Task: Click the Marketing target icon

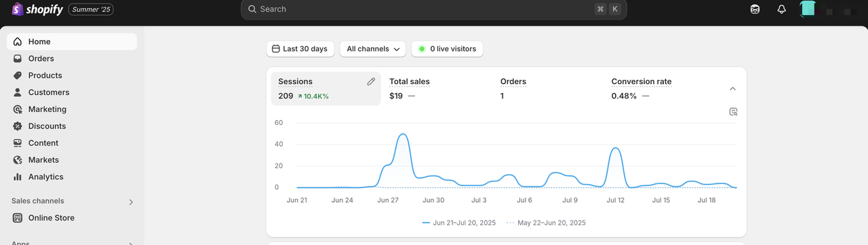Action: [18, 109]
